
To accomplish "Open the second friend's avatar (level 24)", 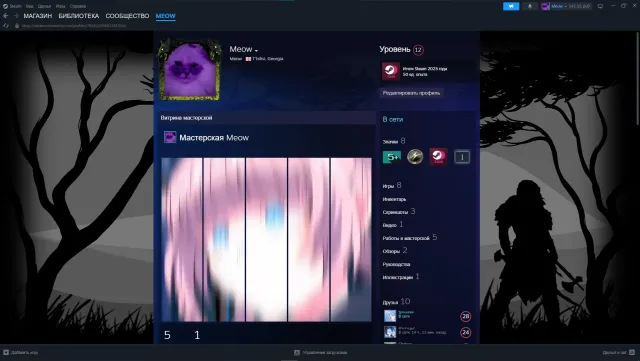I will click(x=390, y=332).
